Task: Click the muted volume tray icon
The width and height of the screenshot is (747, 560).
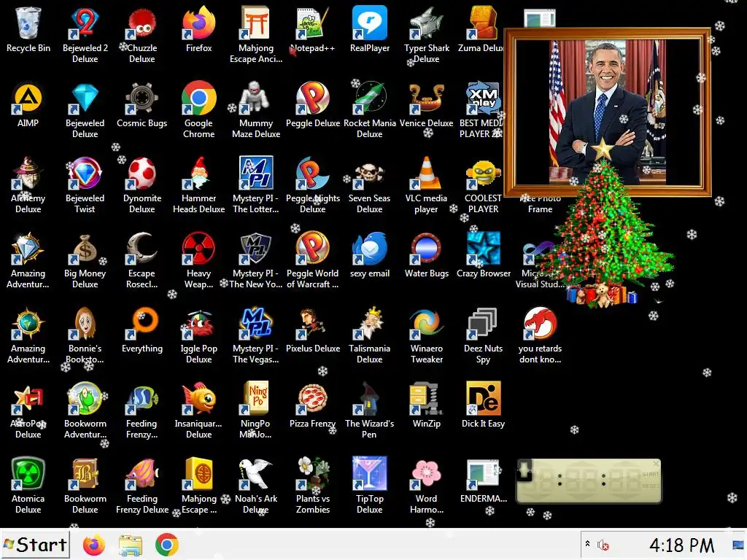Action: point(603,545)
